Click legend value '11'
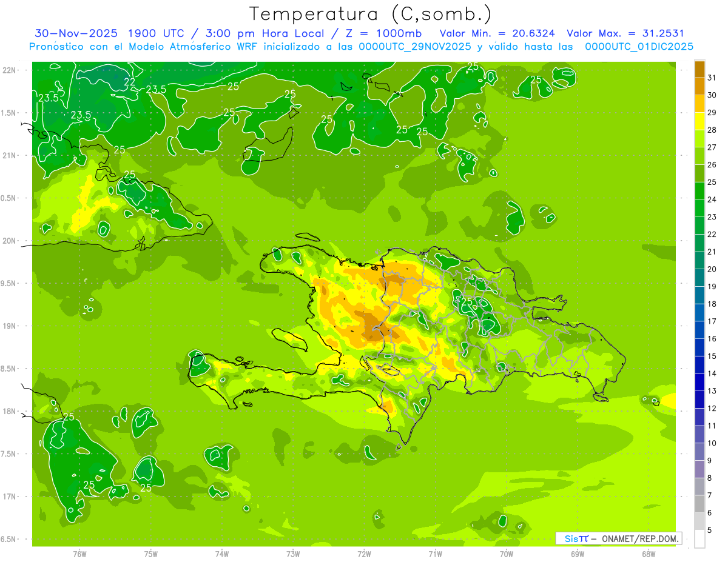This screenshot has width=728, height=562. [x=712, y=426]
